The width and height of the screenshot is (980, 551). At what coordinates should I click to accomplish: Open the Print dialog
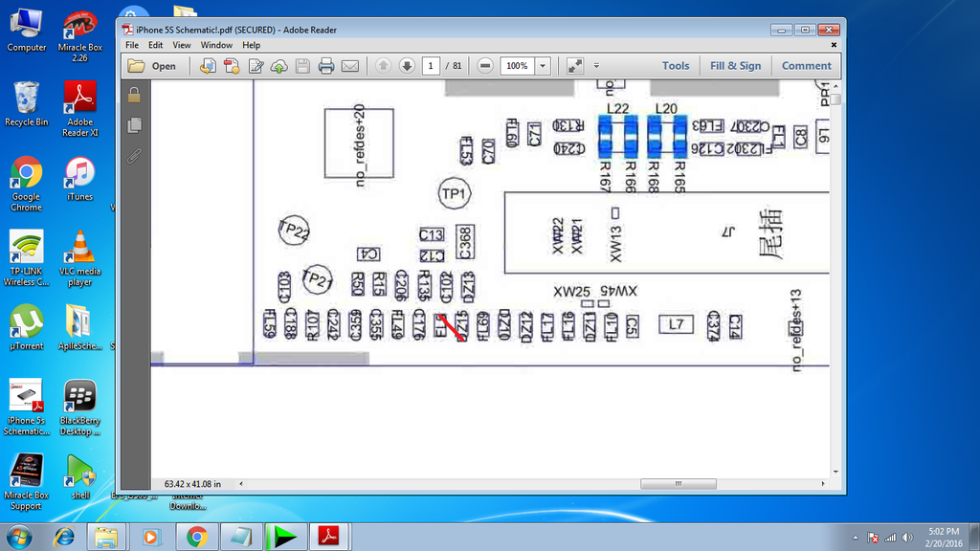[325, 65]
